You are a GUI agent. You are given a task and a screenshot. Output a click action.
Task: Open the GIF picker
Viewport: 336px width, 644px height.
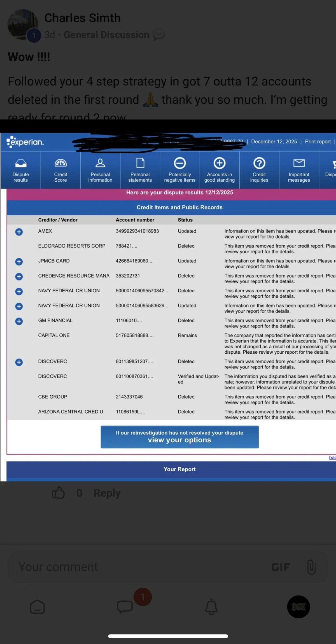(x=281, y=567)
